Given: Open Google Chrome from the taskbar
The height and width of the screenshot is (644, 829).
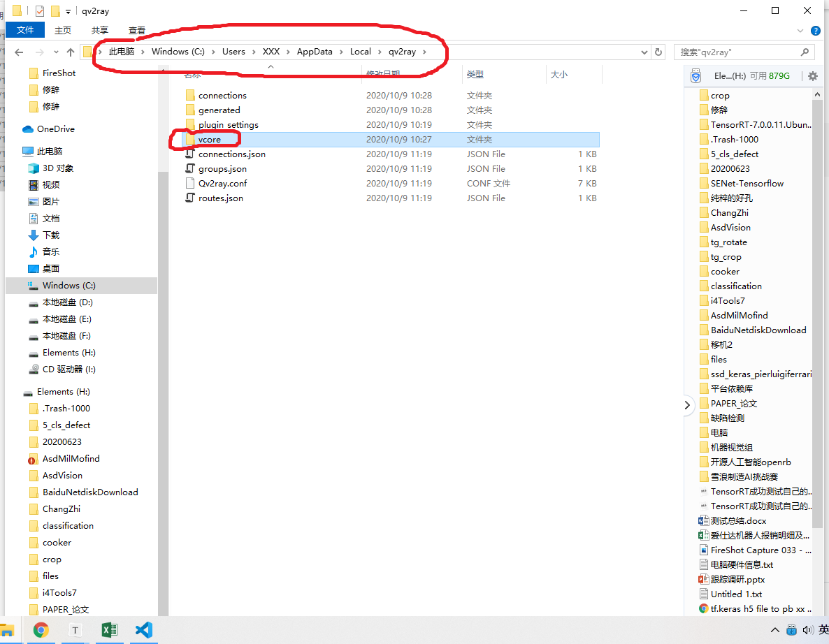Looking at the screenshot, I should pyautogui.click(x=41, y=630).
